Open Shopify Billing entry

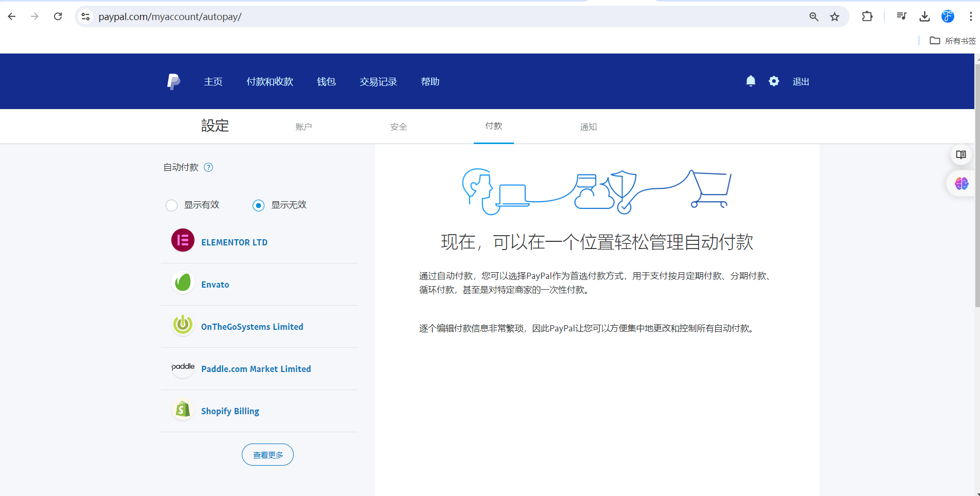230,411
